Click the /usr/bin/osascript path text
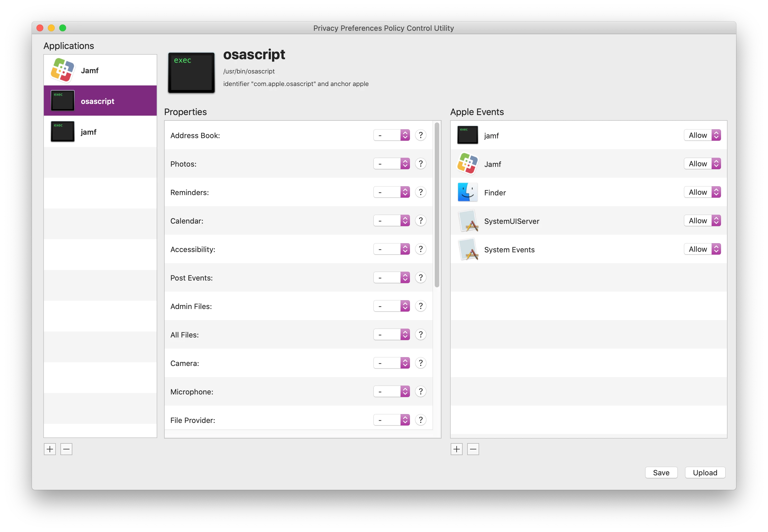 (x=249, y=71)
